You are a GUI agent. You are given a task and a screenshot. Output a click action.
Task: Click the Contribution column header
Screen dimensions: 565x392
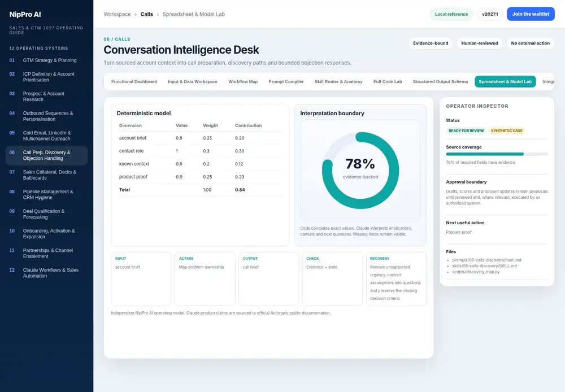click(248, 125)
